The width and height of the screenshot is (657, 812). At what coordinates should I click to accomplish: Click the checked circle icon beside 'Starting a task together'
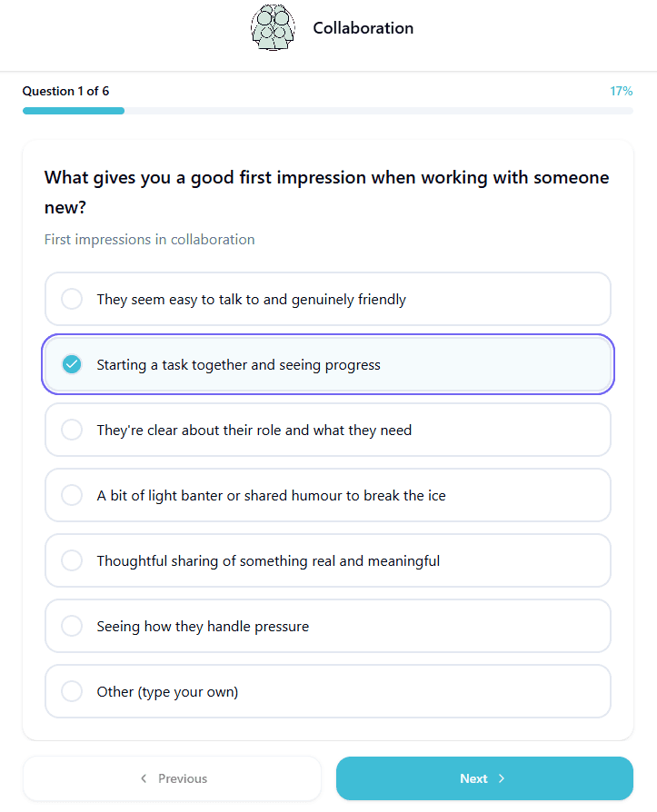[x=72, y=364]
